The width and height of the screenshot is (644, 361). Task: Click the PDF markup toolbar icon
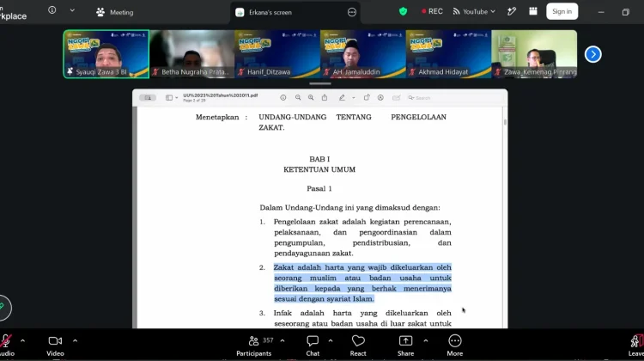pyautogui.click(x=380, y=98)
